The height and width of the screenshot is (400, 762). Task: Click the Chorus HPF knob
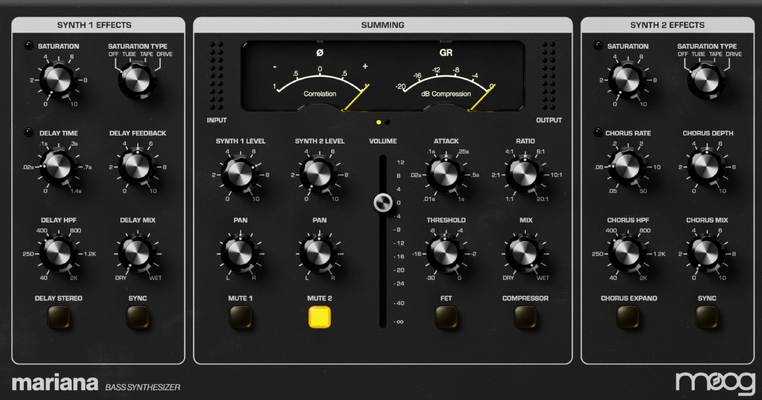tap(627, 253)
